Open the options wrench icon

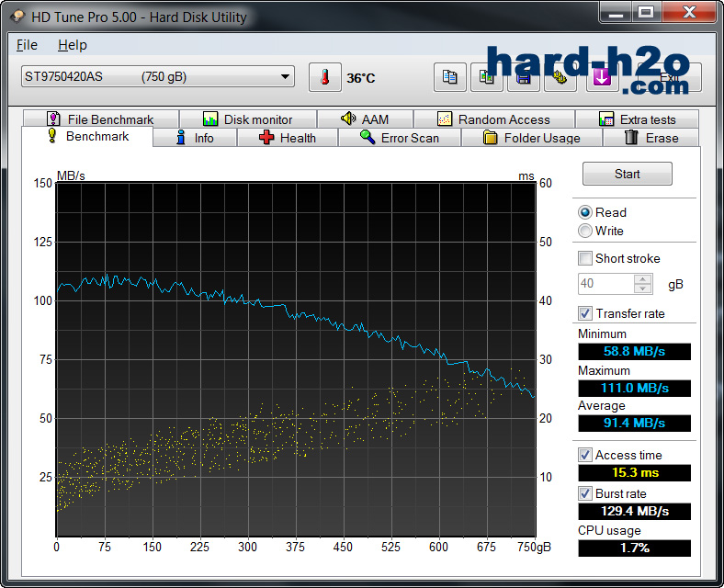pyautogui.click(x=560, y=77)
